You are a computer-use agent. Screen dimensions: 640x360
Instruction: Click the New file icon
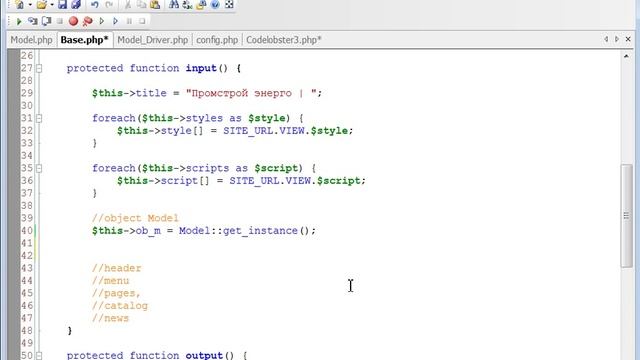coord(19,5)
